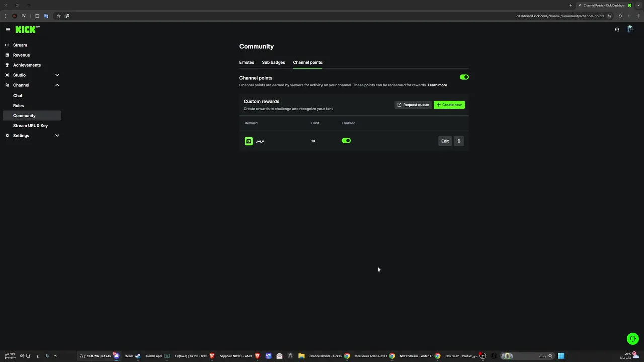Select the Channel Points browser tab
Screen dimensions: 644x362
604,5
